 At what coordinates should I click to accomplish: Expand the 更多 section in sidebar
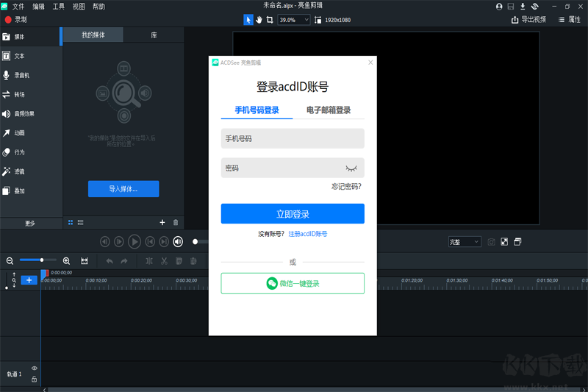click(x=29, y=223)
